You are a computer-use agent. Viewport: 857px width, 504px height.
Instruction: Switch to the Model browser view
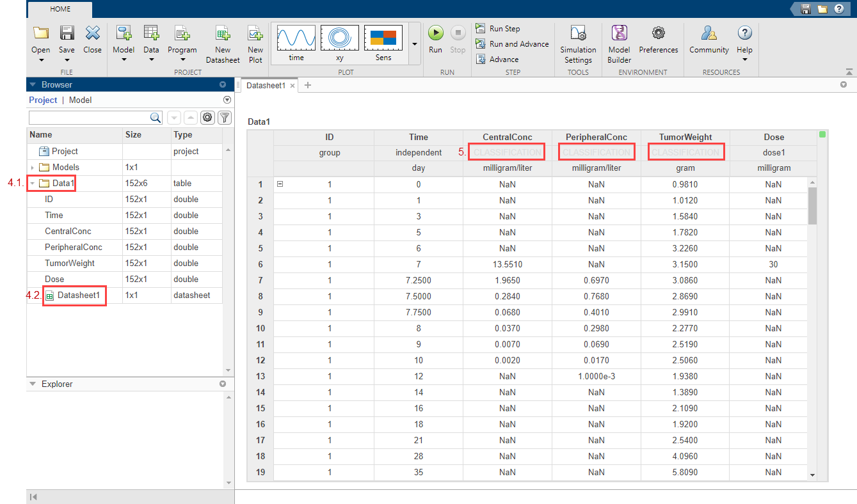click(81, 100)
